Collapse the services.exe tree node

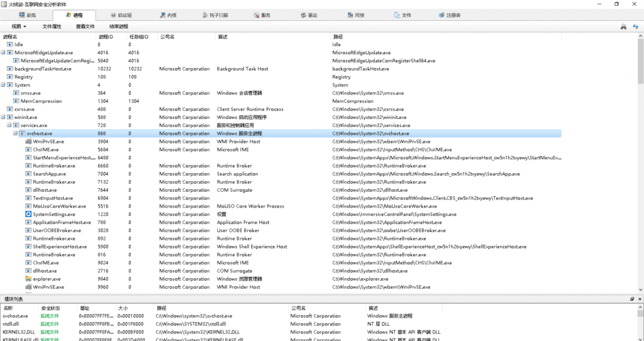click(x=9, y=125)
